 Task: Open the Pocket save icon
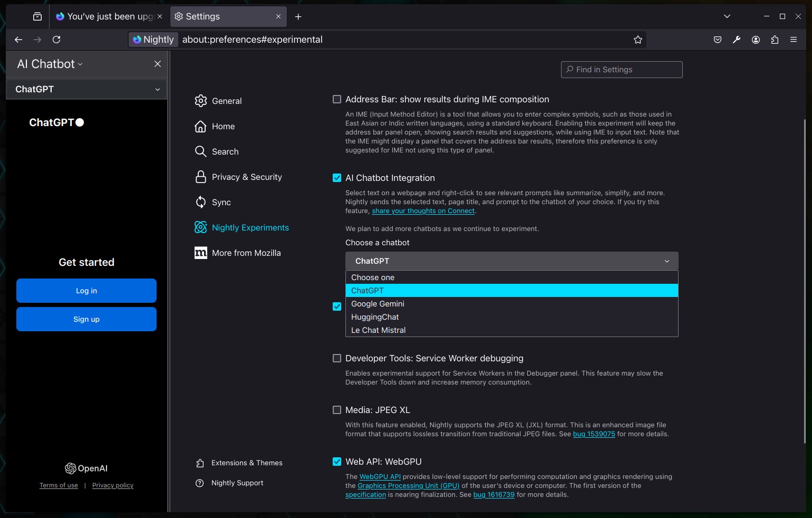pyautogui.click(x=718, y=40)
